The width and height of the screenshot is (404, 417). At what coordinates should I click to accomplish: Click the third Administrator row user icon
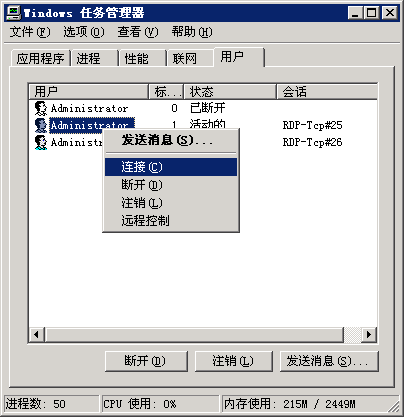click(41, 142)
